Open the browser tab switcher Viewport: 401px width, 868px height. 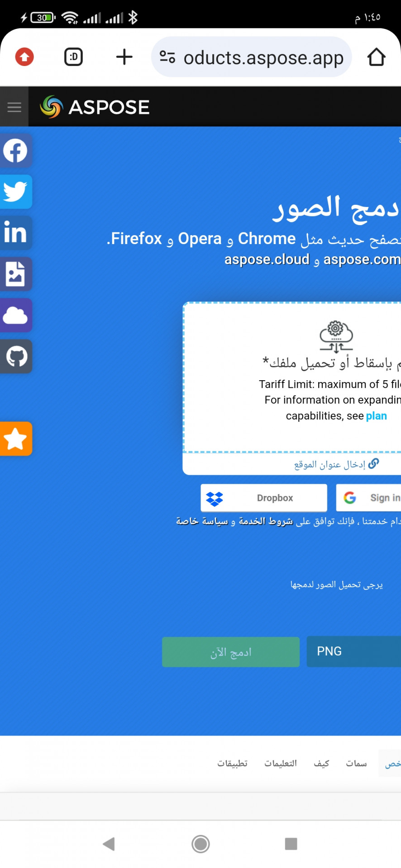pos(74,57)
